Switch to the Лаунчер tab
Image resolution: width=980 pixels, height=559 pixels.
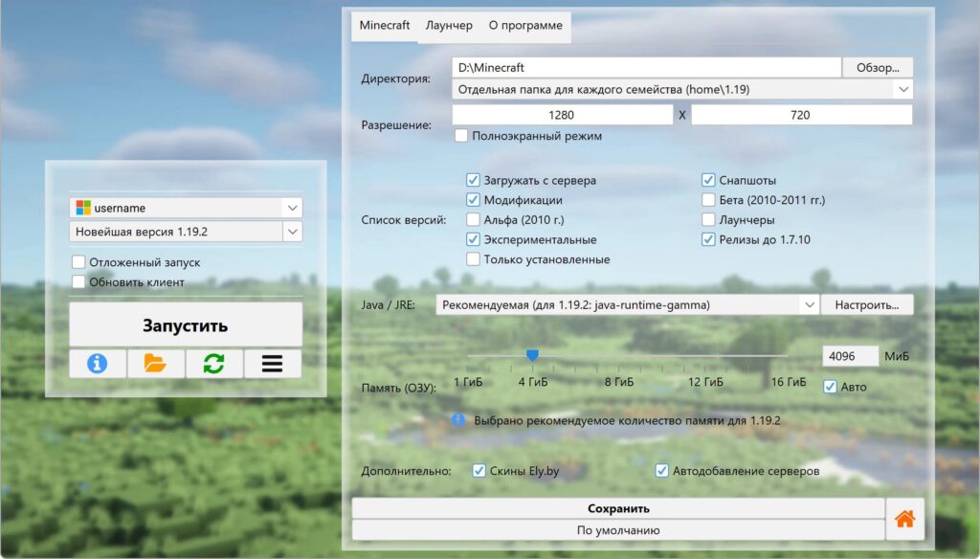tap(449, 26)
